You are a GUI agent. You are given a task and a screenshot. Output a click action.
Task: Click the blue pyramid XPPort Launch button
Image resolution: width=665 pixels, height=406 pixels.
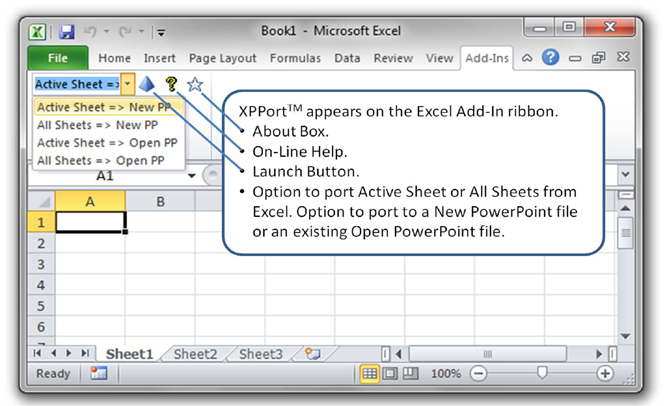[x=147, y=84]
